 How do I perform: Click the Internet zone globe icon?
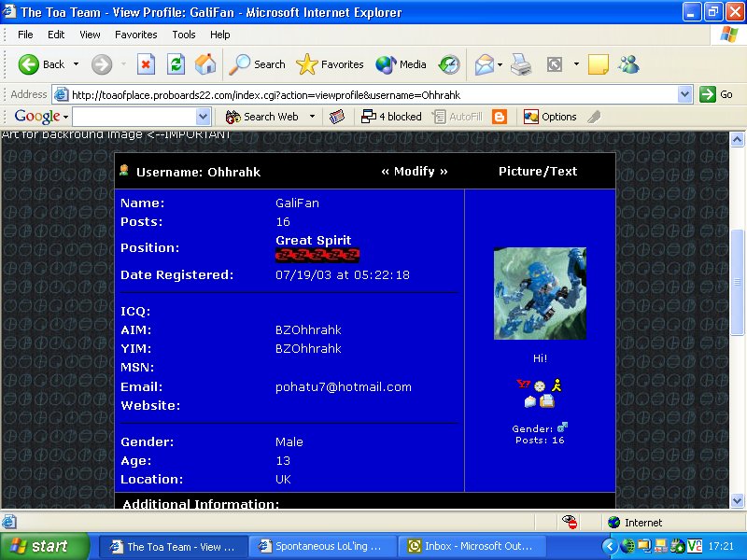(x=614, y=523)
